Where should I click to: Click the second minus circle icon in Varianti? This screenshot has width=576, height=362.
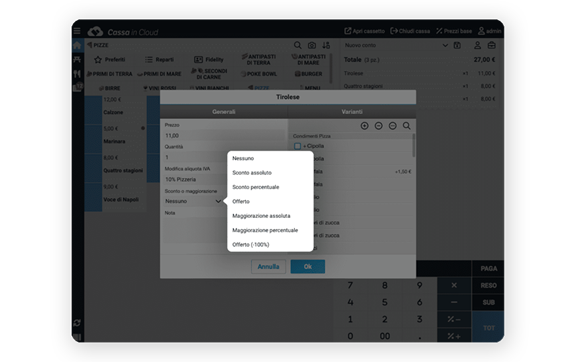coord(392,126)
